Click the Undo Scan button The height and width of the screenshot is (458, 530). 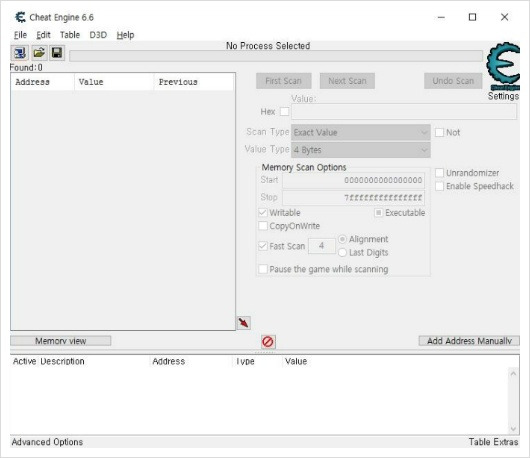tap(453, 81)
